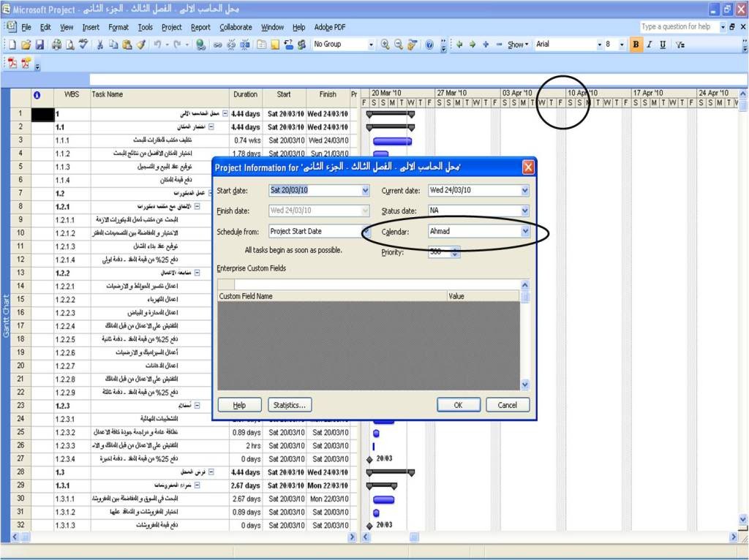Click Cancel in Project Information dialog

pos(508,405)
